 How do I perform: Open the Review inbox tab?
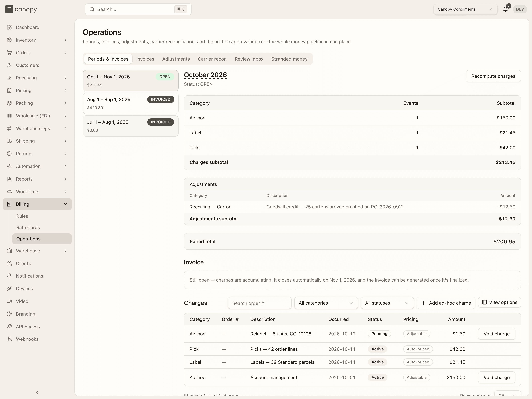249,59
